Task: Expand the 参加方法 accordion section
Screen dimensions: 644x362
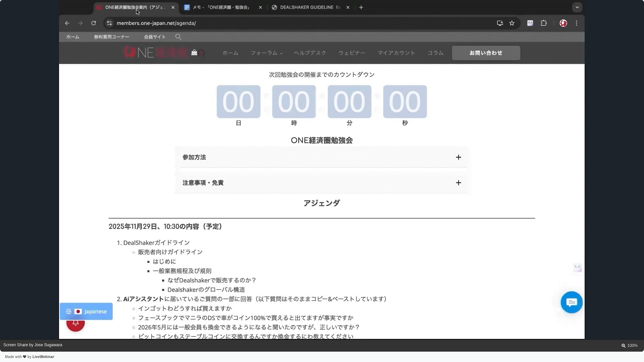Action: (458, 157)
